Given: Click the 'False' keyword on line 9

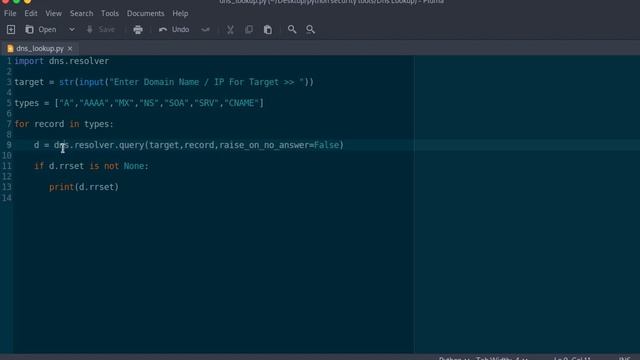Looking at the screenshot, I should pyautogui.click(x=327, y=145).
